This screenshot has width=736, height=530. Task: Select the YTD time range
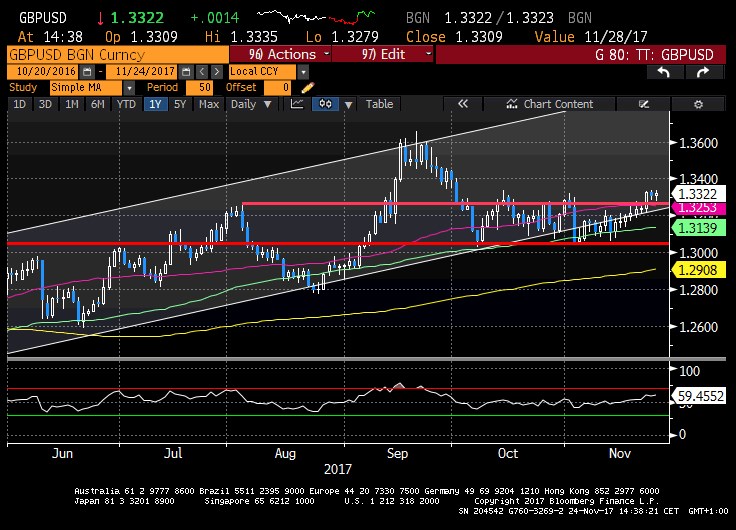pyautogui.click(x=126, y=104)
